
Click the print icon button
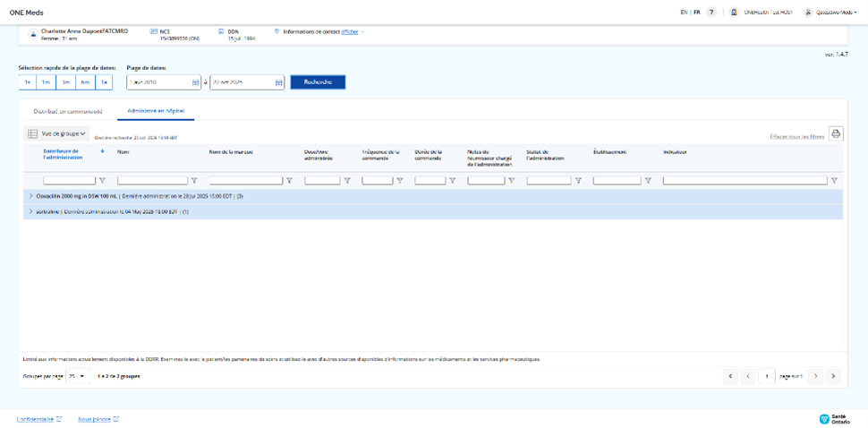pos(836,134)
